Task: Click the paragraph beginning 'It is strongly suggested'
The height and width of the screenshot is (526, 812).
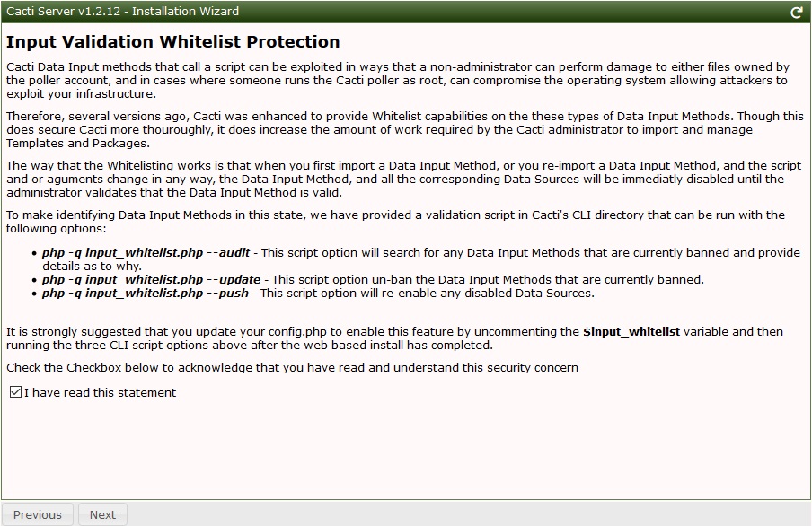Action: pos(394,338)
